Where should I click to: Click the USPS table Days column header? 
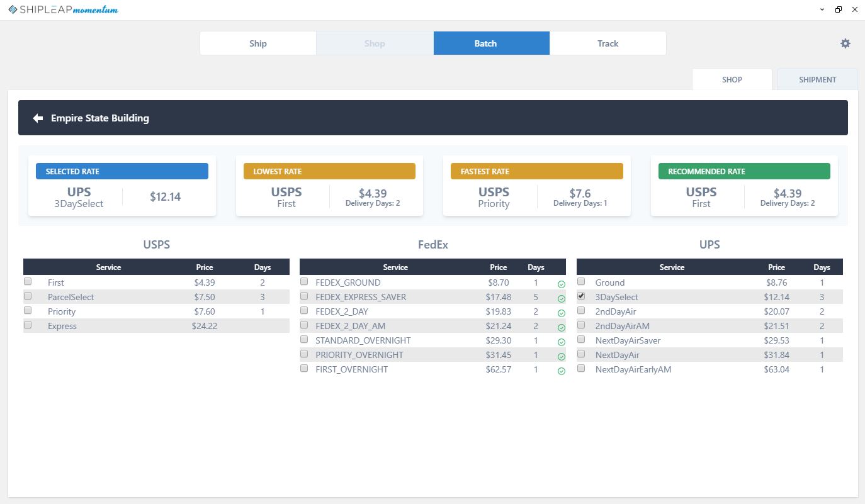point(263,267)
